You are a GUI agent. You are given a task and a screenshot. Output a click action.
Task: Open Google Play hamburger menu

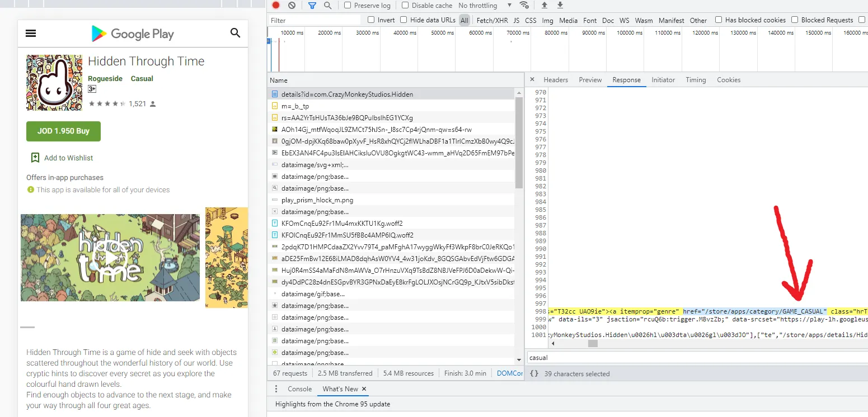[x=31, y=34]
